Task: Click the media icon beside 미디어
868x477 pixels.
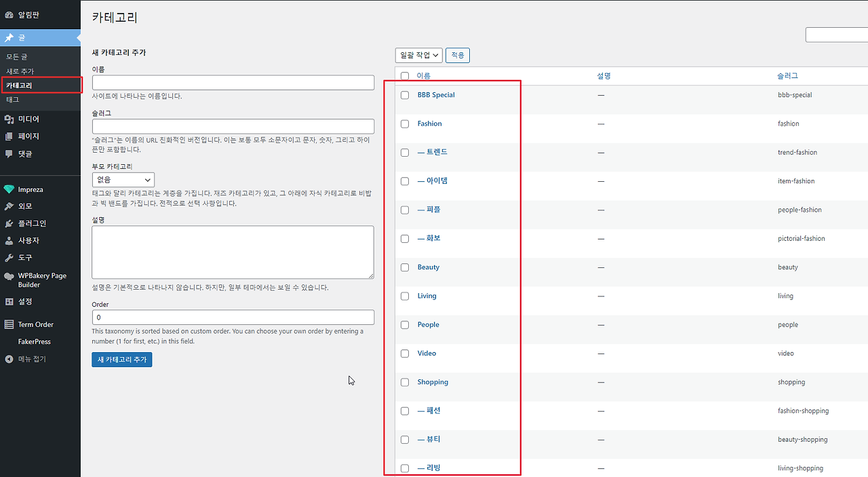Action: click(x=9, y=119)
